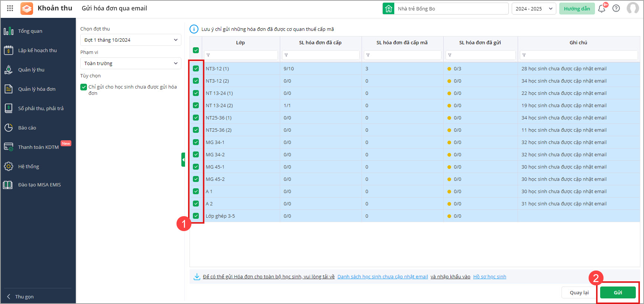Uncheck the Lớp ghép 3-5 row checkbox
Viewport: 644px width, 304px height.
[x=196, y=216]
